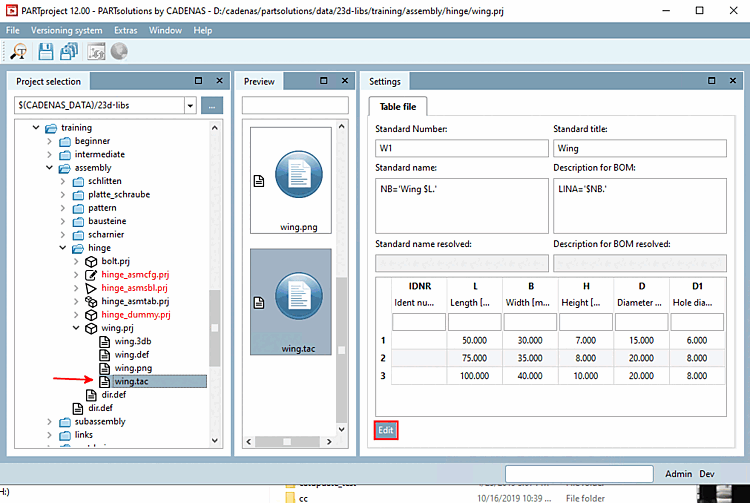Viewport: 750px width, 503px height.
Task: Select hinge_asmtab.prj assembly table project
Action: (x=135, y=300)
